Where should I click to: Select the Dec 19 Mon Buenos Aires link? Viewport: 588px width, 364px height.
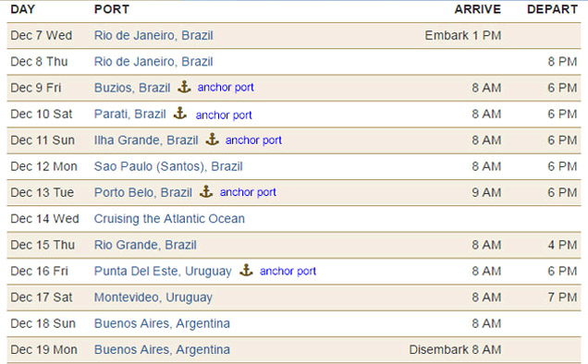click(x=162, y=350)
